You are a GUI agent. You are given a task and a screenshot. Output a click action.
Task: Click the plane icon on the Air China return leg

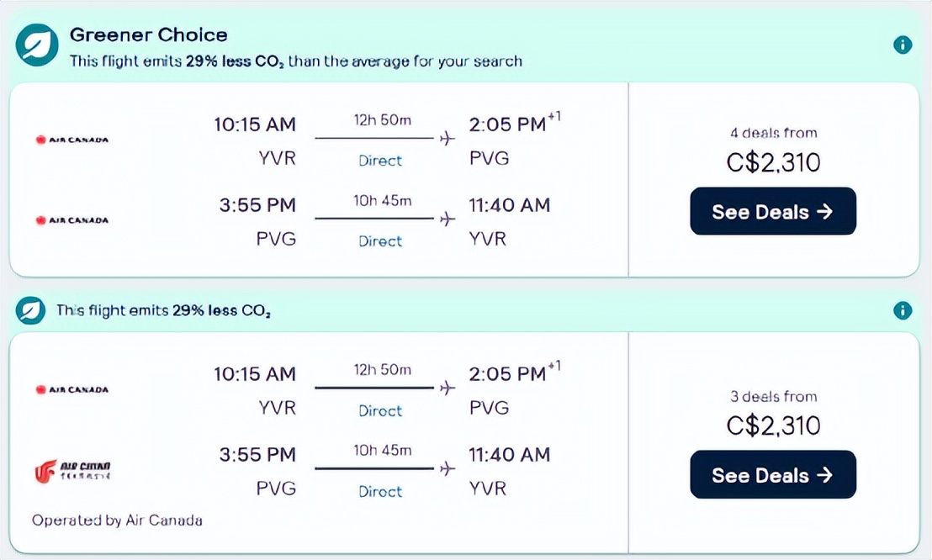(447, 468)
